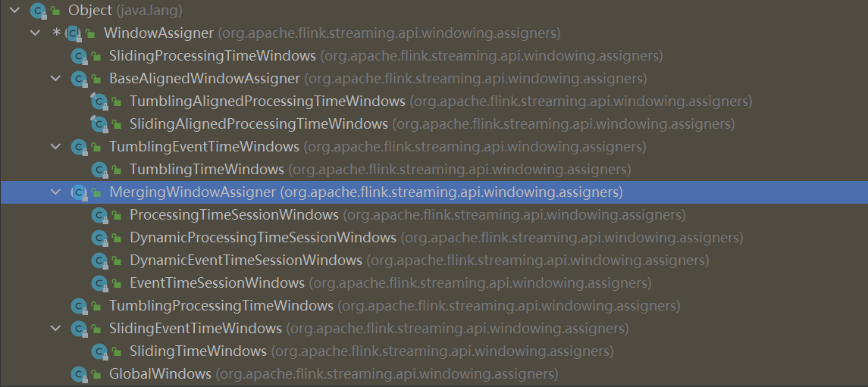Click the class icon next to SlidingTimeWindows
The image size is (868, 387).
pyautogui.click(x=99, y=351)
